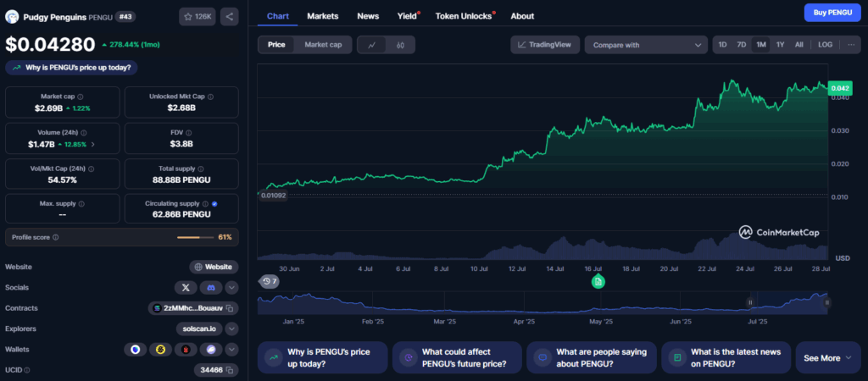Open the X (Twitter) social link
Screen dimensions: 868x381
(x=186, y=288)
